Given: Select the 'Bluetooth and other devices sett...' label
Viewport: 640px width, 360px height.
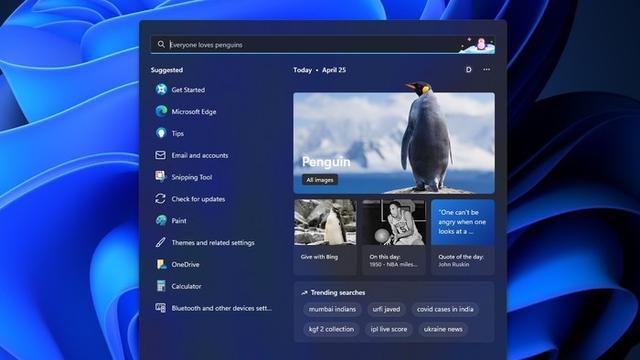Looking at the screenshot, I should point(222,308).
